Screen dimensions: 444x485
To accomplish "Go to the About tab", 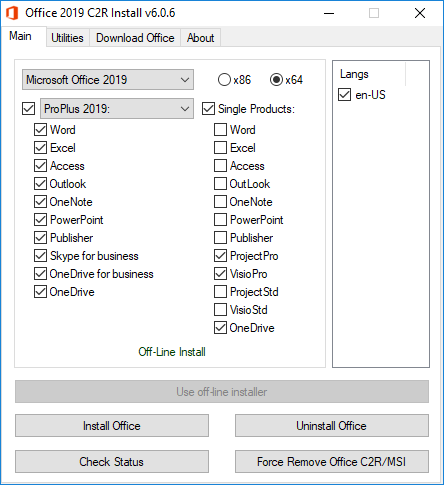I will [x=200, y=38].
